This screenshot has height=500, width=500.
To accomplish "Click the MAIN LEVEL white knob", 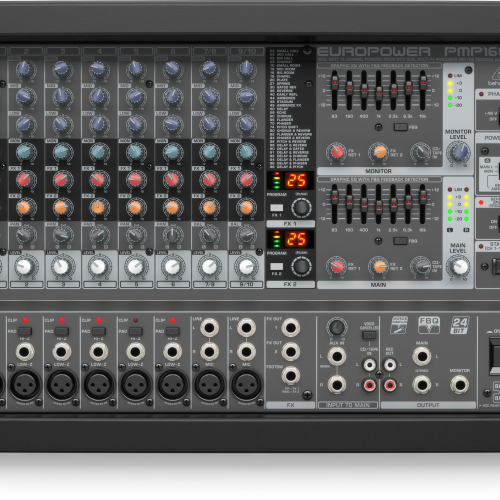I will coord(458,266).
